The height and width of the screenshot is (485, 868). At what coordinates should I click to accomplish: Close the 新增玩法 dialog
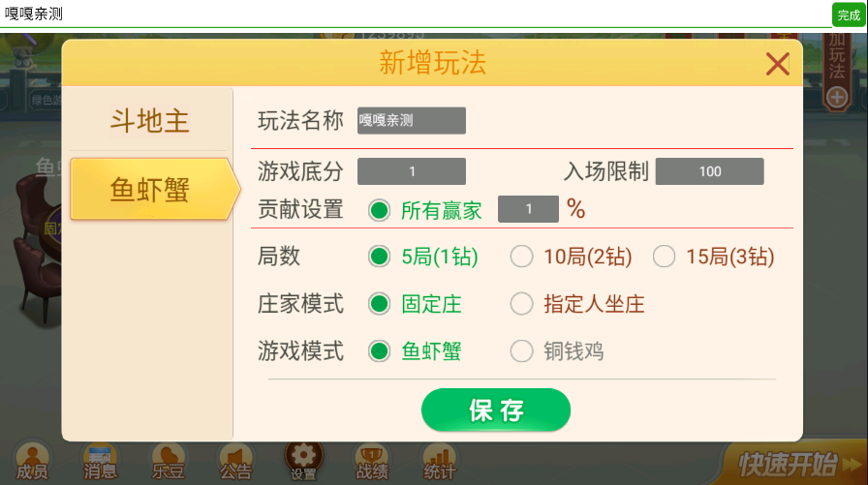click(777, 65)
